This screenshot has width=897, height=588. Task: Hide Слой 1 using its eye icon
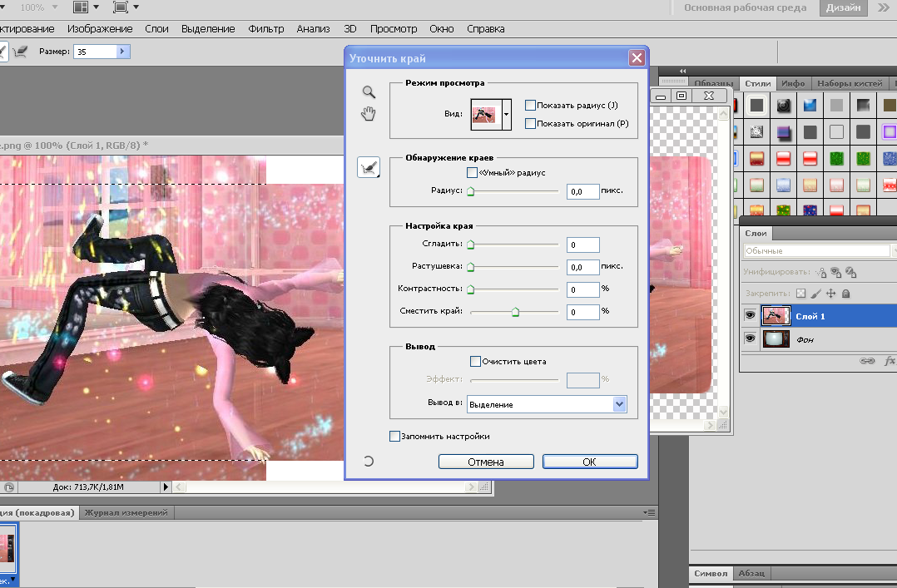pyautogui.click(x=750, y=316)
